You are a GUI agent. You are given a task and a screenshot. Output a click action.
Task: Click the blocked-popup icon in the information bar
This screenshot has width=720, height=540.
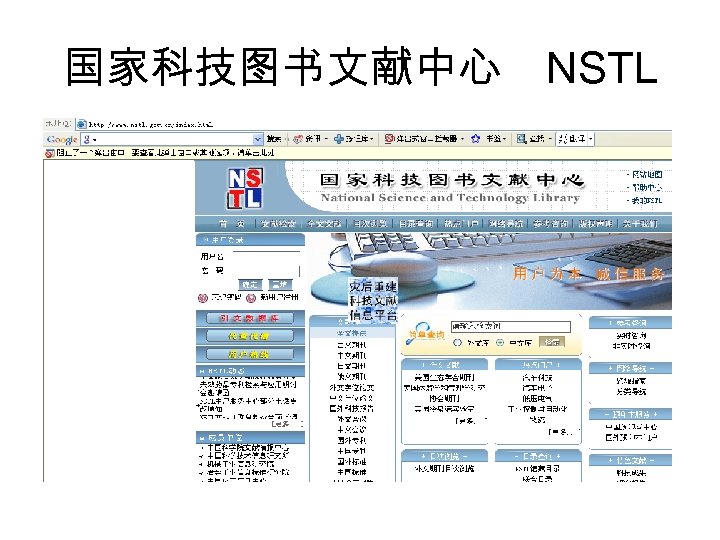(x=49, y=153)
